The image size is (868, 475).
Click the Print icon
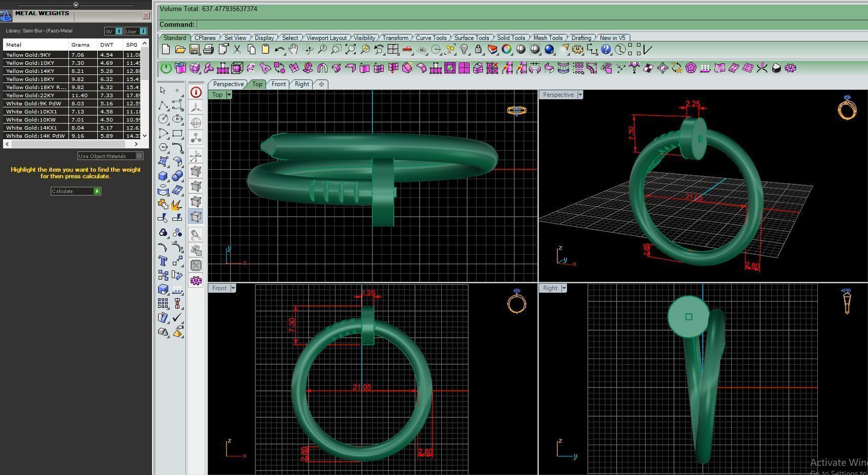[x=208, y=50]
